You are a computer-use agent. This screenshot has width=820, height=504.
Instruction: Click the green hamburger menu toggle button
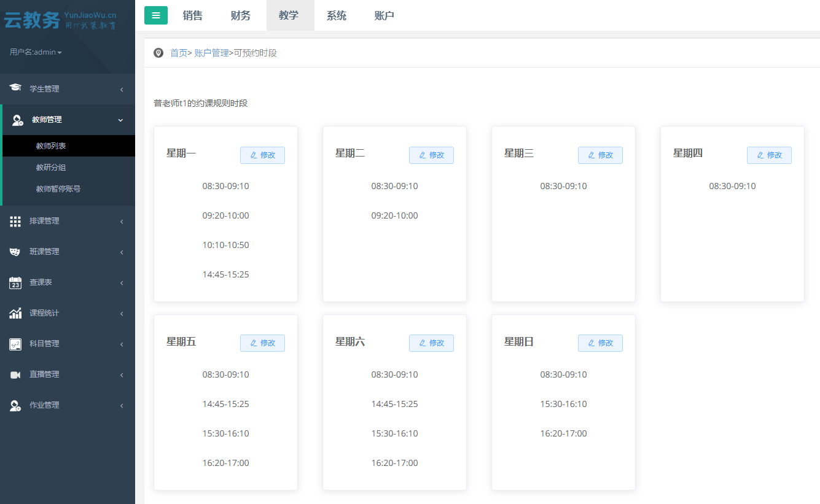155,15
